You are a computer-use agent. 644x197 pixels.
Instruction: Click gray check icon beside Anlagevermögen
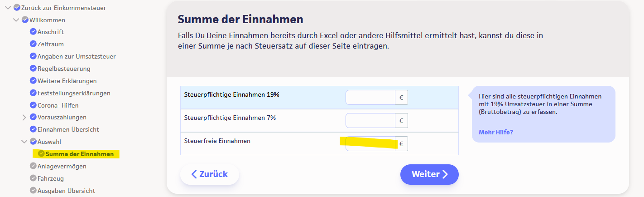[33, 166]
